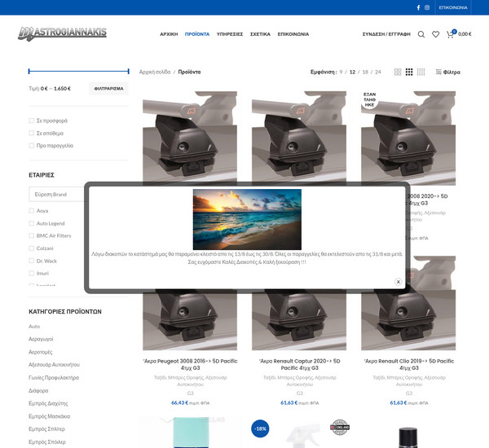489x448 pixels.
Task: Switch to three-column grid view
Action: pos(409,72)
